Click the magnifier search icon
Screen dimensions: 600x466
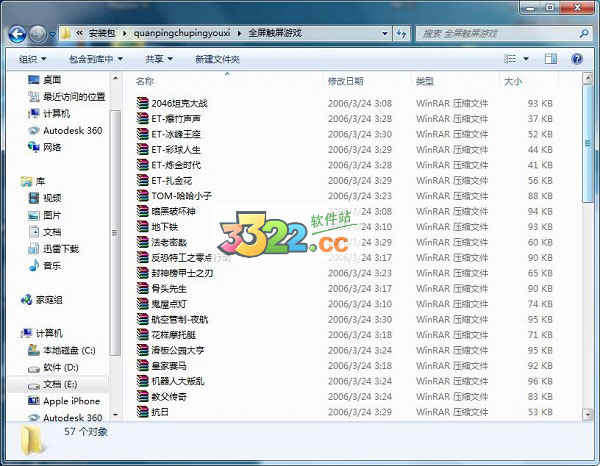(584, 34)
